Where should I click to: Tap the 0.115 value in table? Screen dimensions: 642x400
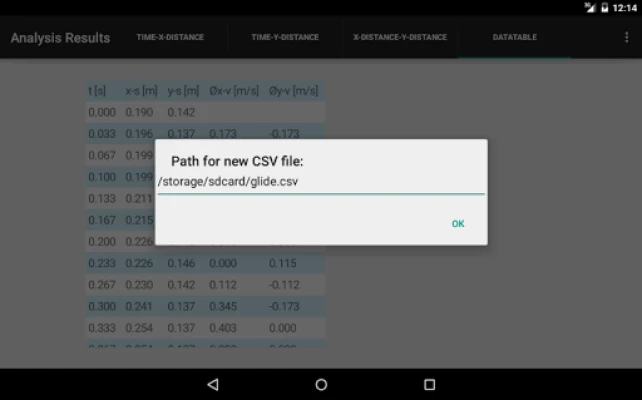coord(282,263)
